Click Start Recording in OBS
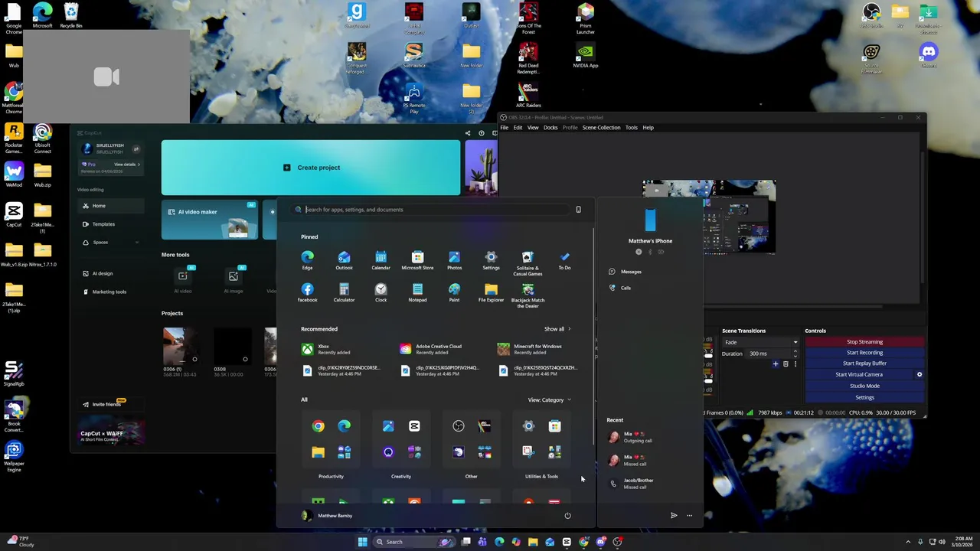Viewport: 980px width, 551px height. click(x=864, y=353)
